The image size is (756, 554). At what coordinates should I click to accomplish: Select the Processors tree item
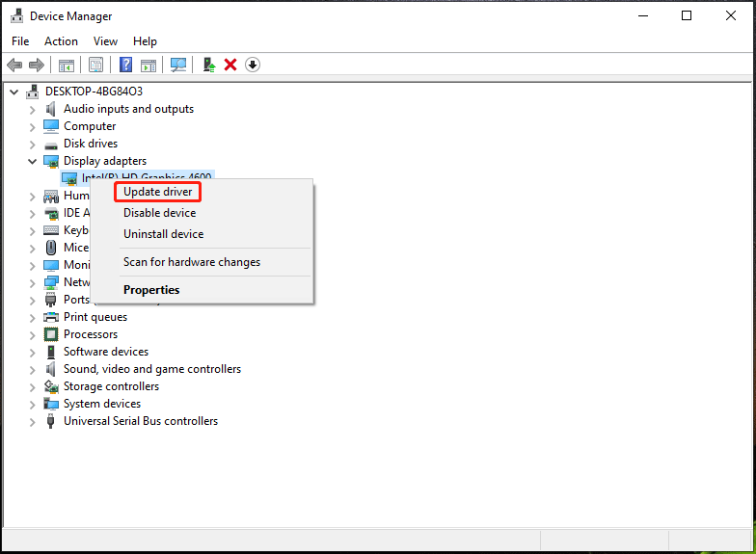(91, 334)
